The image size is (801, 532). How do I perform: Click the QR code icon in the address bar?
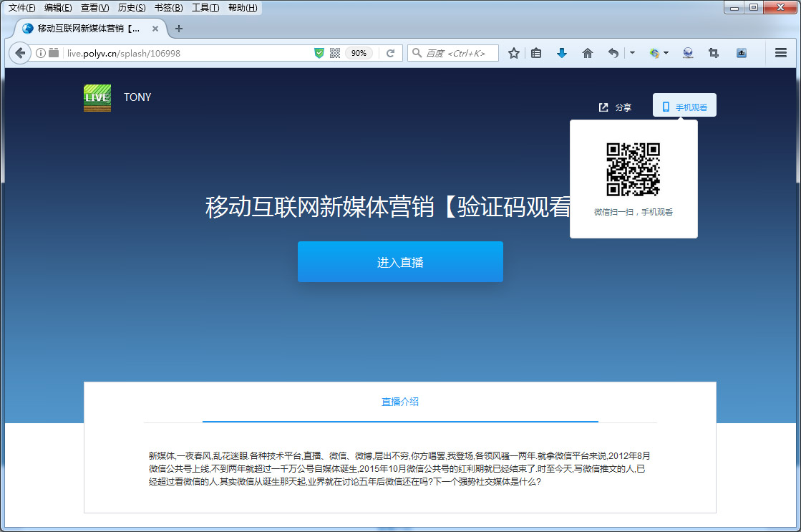click(x=335, y=52)
